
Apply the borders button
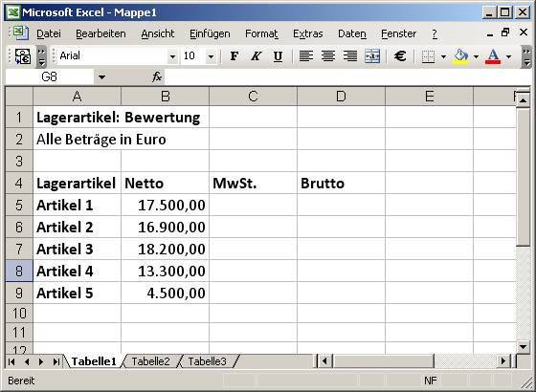pyautogui.click(x=428, y=56)
